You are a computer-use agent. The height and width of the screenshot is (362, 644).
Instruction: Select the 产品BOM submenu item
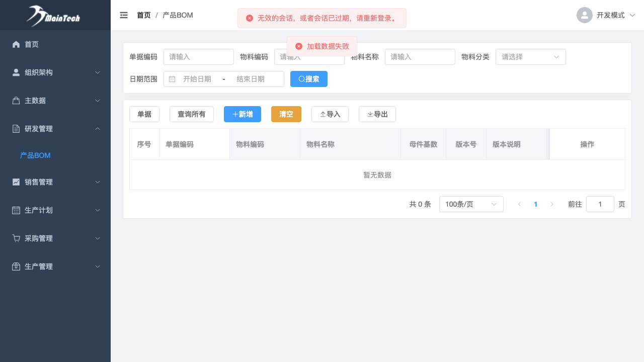pyautogui.click(x=35, y=155)
